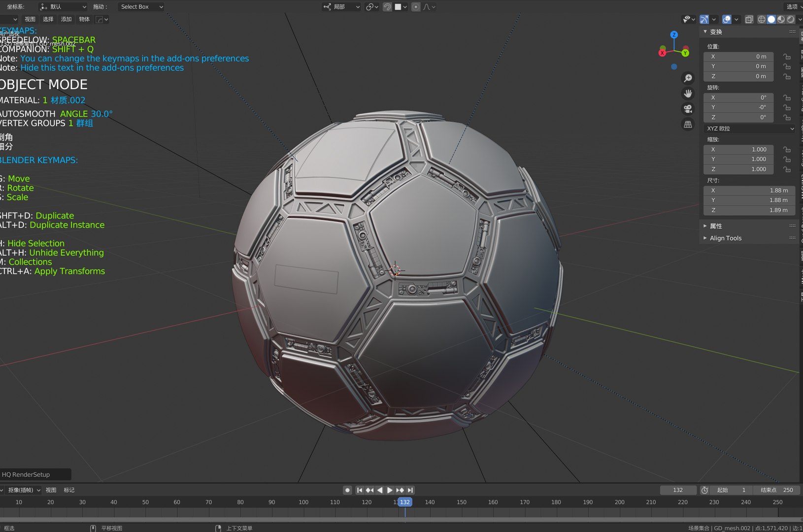
Task: Jump to the timeline end frame
Action: (x=410, y=490)
